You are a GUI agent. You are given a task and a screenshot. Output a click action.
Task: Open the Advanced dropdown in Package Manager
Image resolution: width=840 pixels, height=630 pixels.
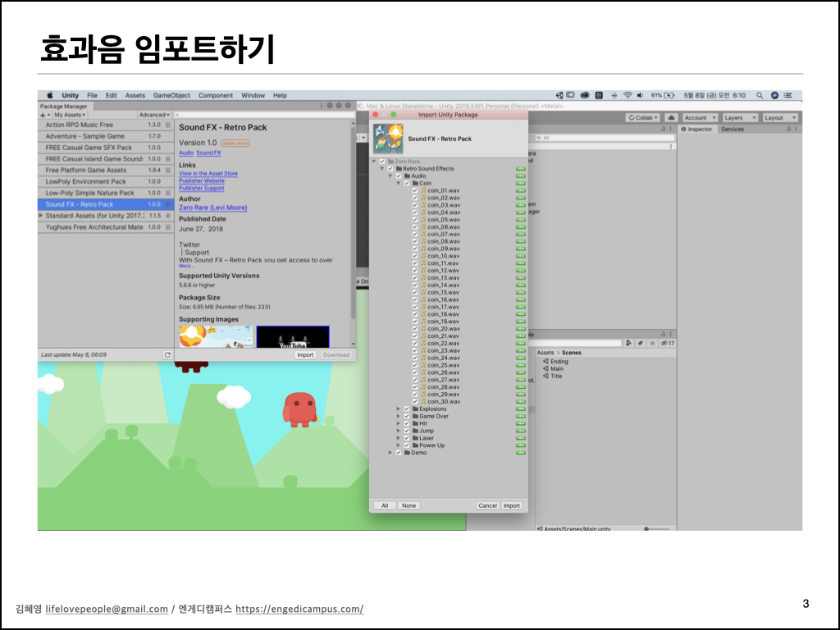point(154,115)
